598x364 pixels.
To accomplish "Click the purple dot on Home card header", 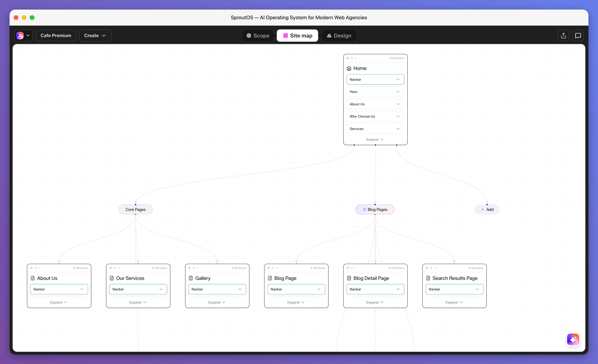I will click(x=348, y=58).
